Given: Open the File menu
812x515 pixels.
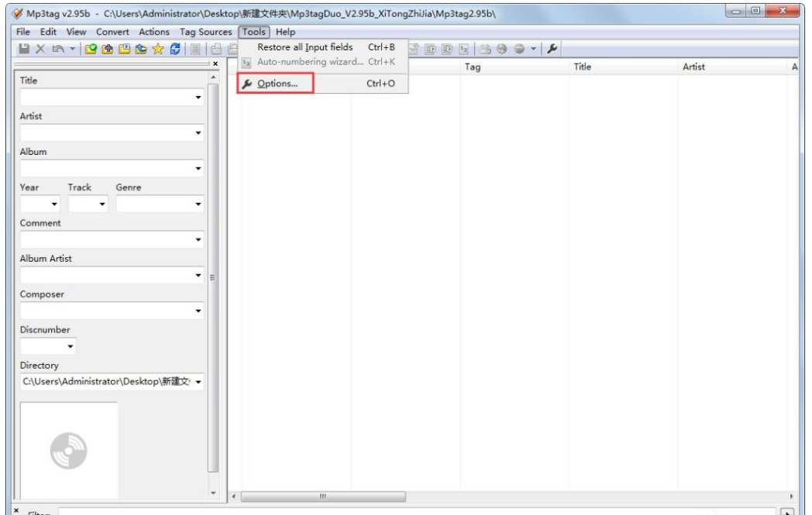Looking at the screenshot, I should coord(23,32).
